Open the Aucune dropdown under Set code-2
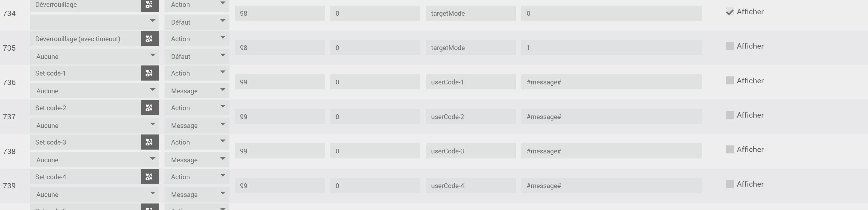 coord(94,126)
